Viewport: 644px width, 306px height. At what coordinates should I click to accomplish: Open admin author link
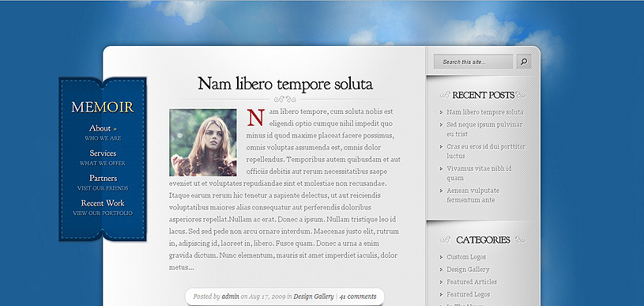[231, 297]
